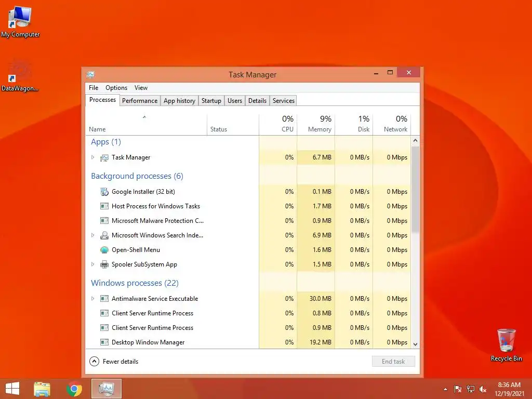This screenshot has height=399, width=532.
Task: Sort by the Network column header
Action: click(x=392, y=125)
